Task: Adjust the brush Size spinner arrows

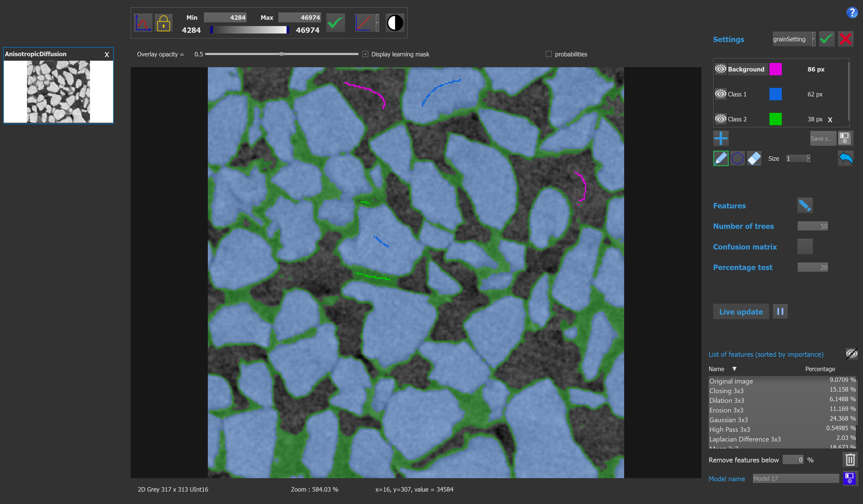Action: (x=809, y=158)
